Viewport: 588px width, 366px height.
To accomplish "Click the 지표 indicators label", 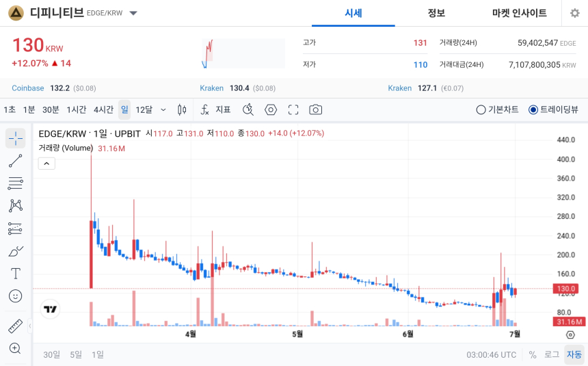I will pos(223,109).
